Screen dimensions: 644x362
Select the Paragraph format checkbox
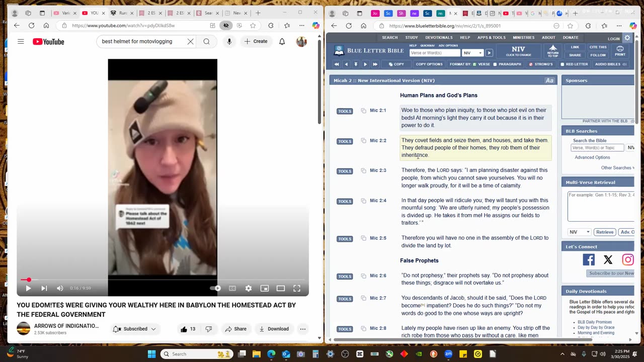pos(495,64)
